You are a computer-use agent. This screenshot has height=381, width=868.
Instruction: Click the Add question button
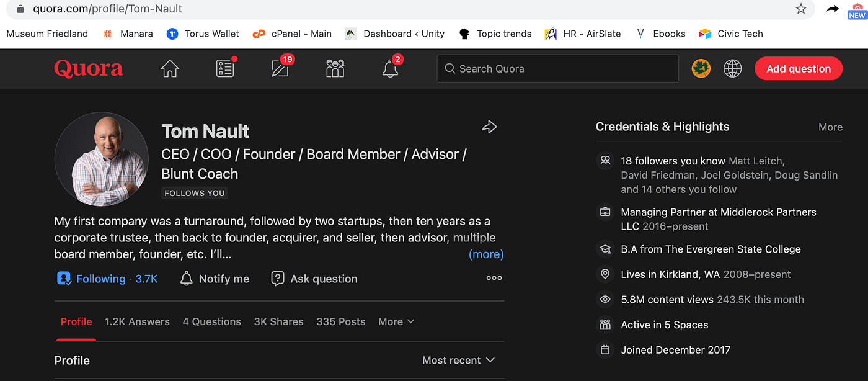(799, 69)
